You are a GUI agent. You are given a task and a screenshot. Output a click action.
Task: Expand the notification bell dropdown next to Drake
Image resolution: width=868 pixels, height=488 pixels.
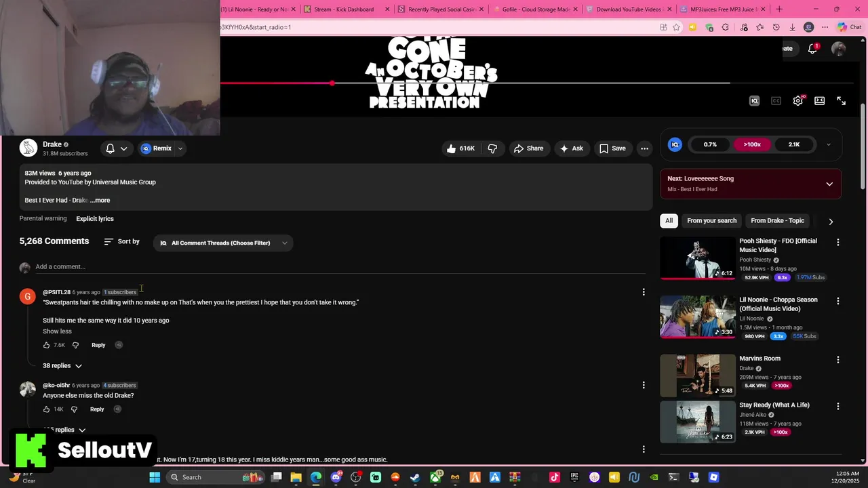[116, 148]
